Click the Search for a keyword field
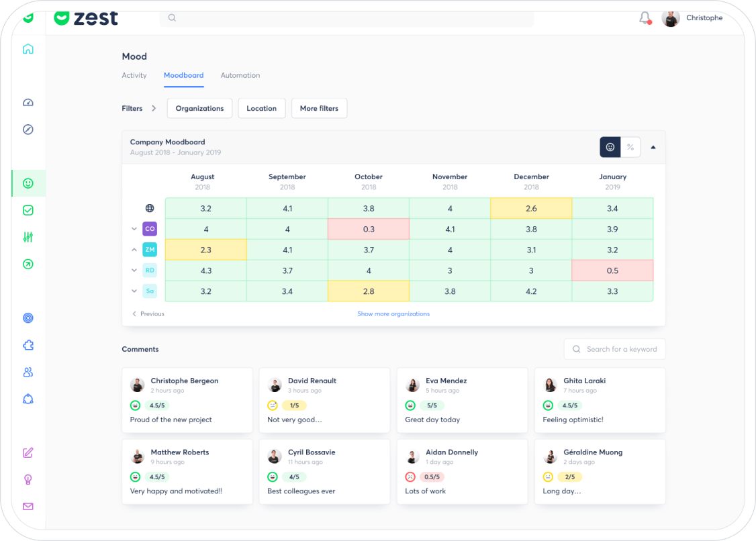 621,349
